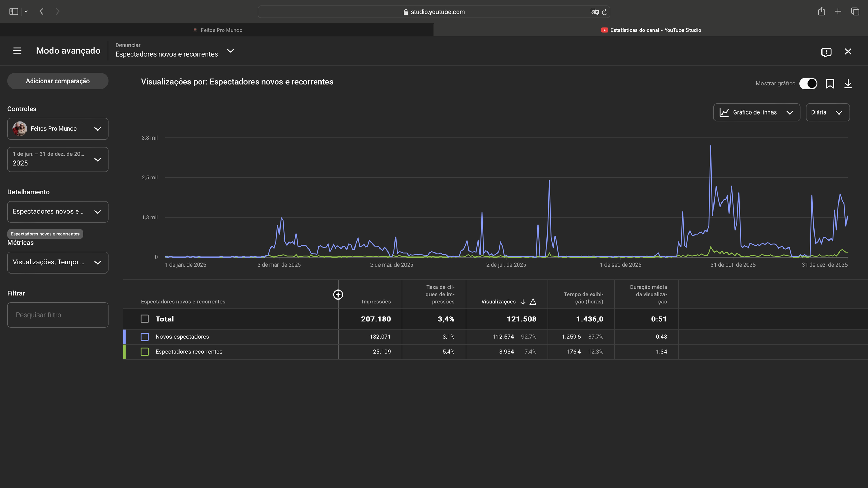Click the page reload icon in the address bar
Image resolution: width=868 pixels, height=488 pixels.
coord(604,12)
